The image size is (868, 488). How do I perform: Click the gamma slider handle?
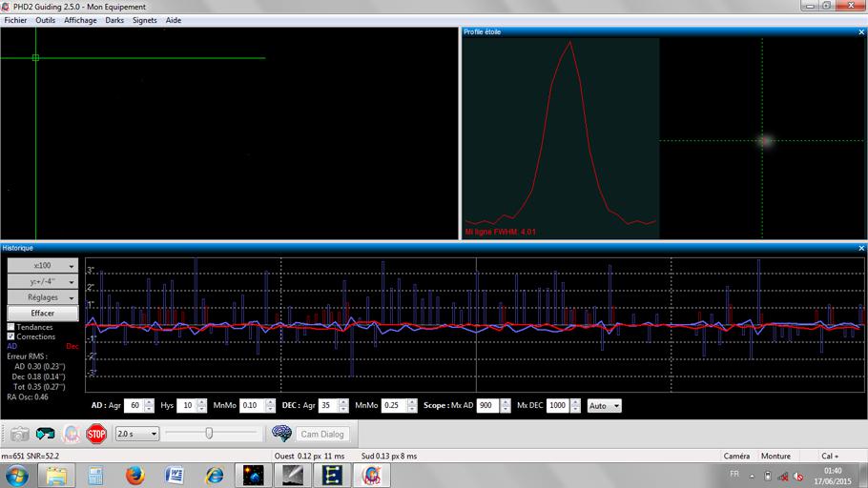pos(209,434)
